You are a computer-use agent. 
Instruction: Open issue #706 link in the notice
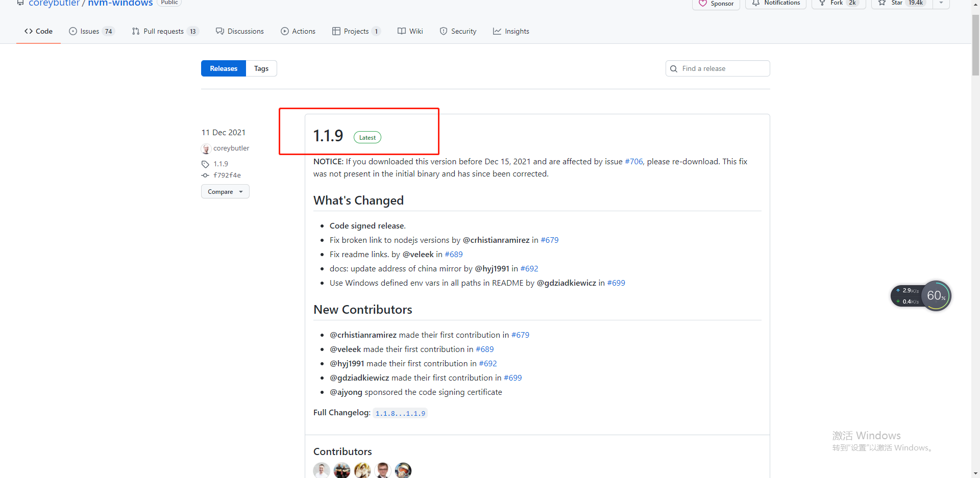[x=634, y=161]
